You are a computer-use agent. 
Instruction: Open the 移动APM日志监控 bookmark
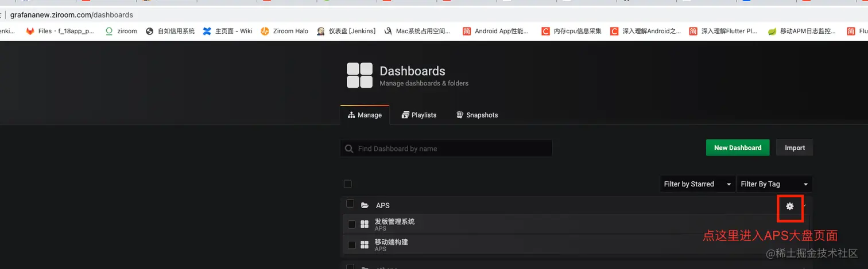802,31
